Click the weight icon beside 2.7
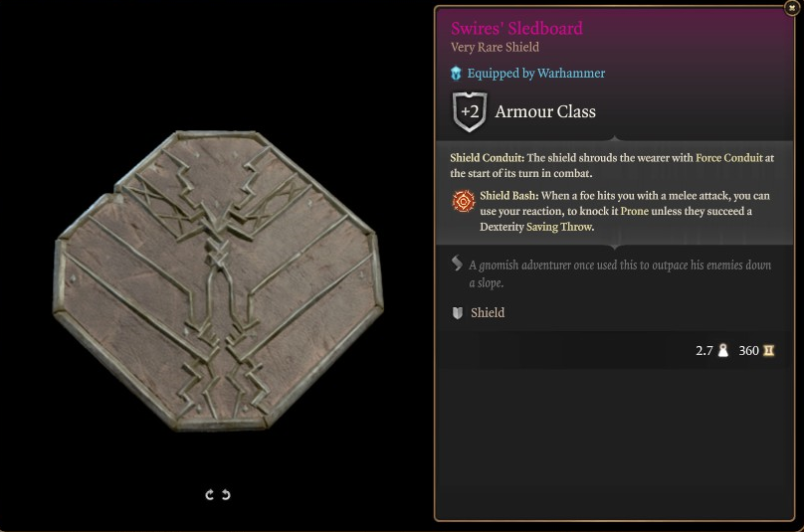 pos(723,351)
